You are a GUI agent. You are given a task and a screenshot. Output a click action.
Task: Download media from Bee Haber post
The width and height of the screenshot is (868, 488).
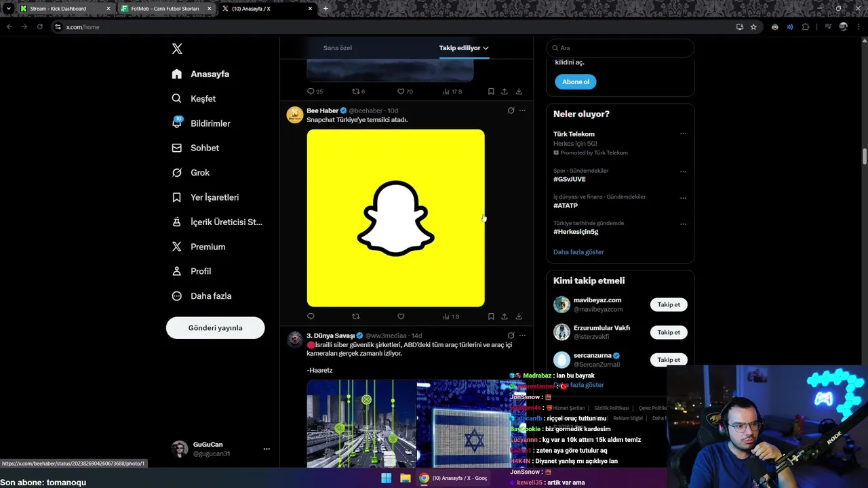(x=519, y=317)
